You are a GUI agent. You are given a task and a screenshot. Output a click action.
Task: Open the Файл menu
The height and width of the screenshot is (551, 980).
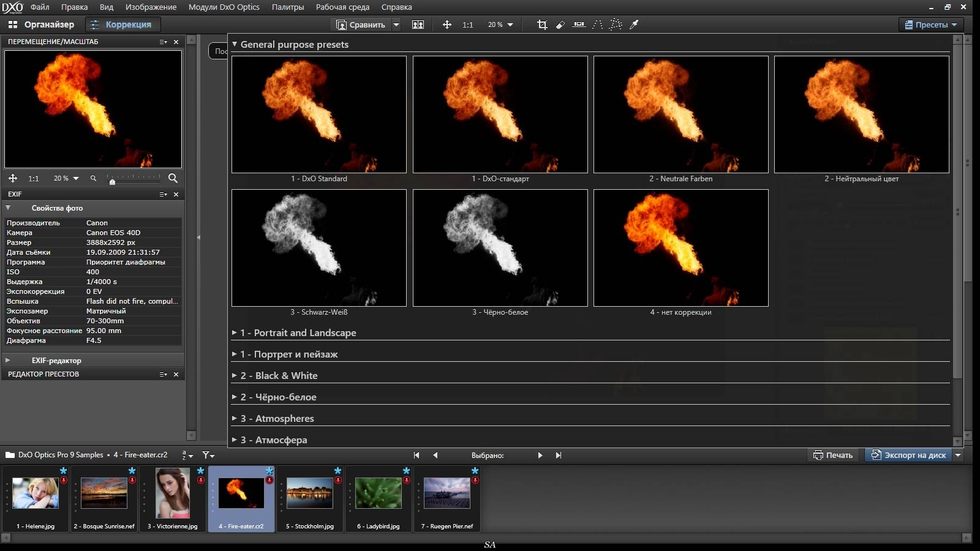pos(40,7)
